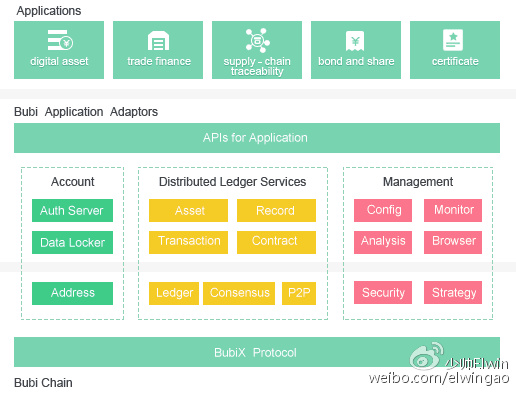Click the bond and share yen receipt icon
Viewport: 516px width, 393px height.
(x=355, y=41)
